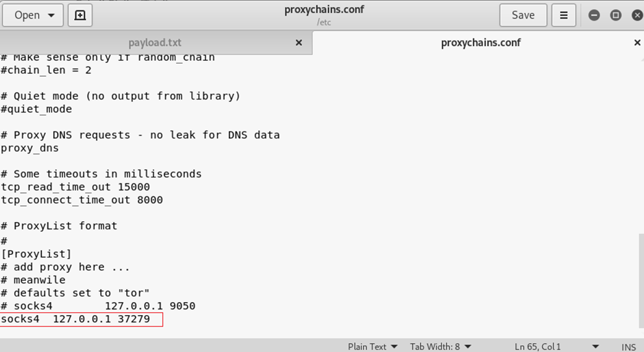Place the cursor on the proxy_dns line
The image size is (644, 352).
click(29, 148)
